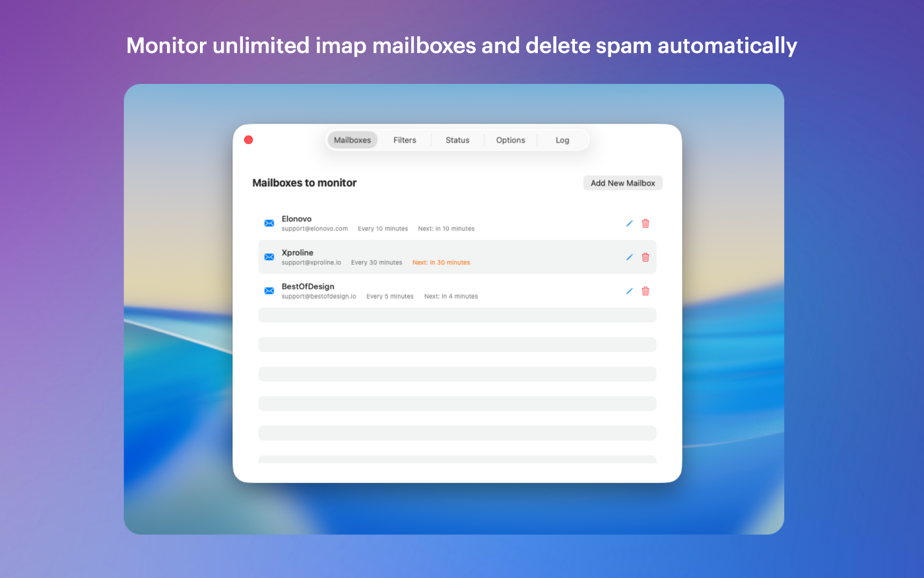Close the window with the red button

[x=249, y=139]
